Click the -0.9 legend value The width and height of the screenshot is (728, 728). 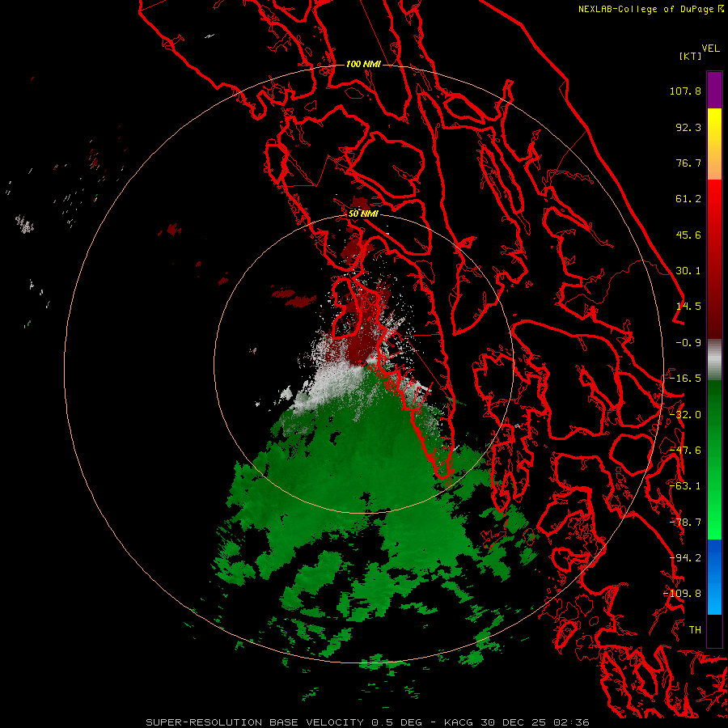688,343
